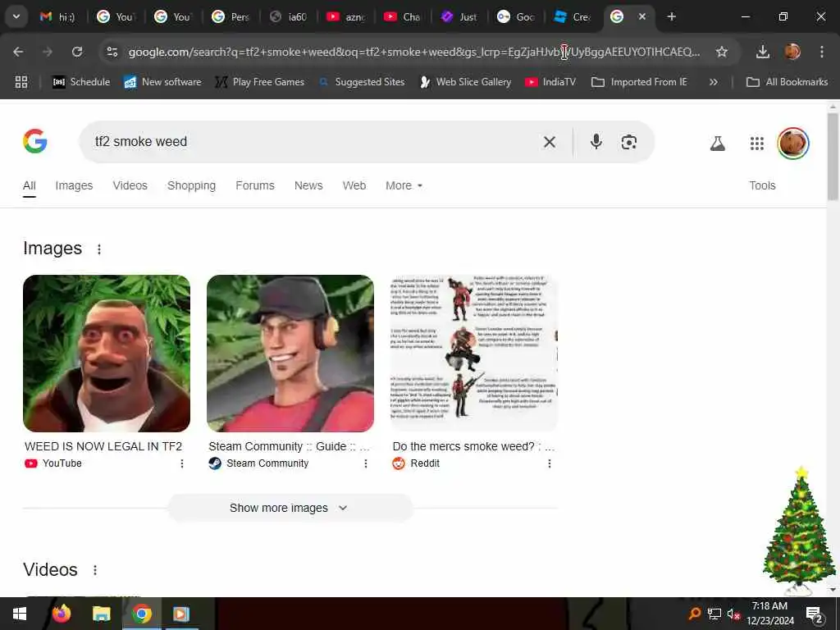This screenshot has height=630, width=840.
Task: Select the Videos search filter
Action: pos(130,185)
